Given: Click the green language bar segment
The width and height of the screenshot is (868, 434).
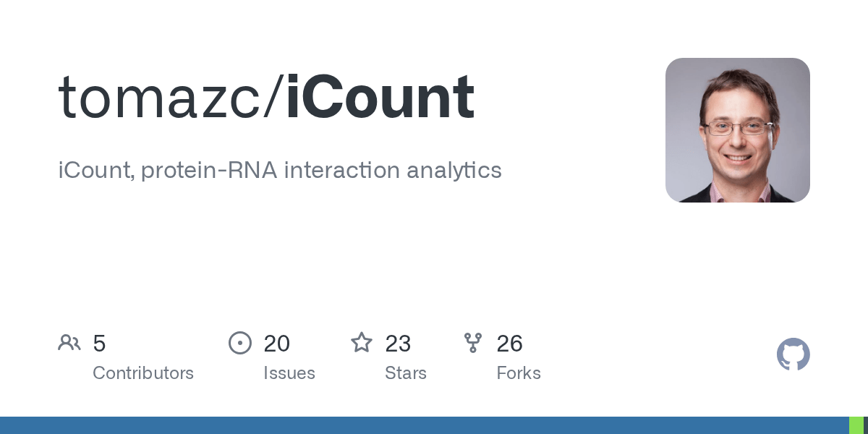Looking at the screenshot, I should [x=856, y=425].
